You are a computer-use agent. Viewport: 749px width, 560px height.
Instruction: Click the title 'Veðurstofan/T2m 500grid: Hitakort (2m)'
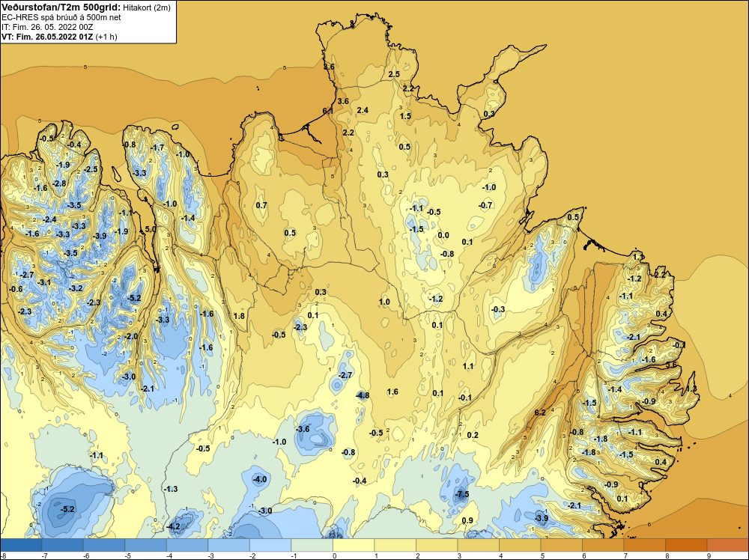86,7
